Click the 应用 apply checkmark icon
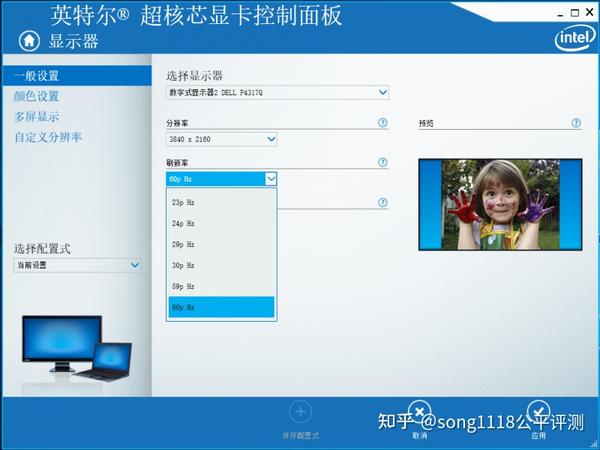Image resolution: width=600 pixels, height=450 pixels. tap(538, 412)
